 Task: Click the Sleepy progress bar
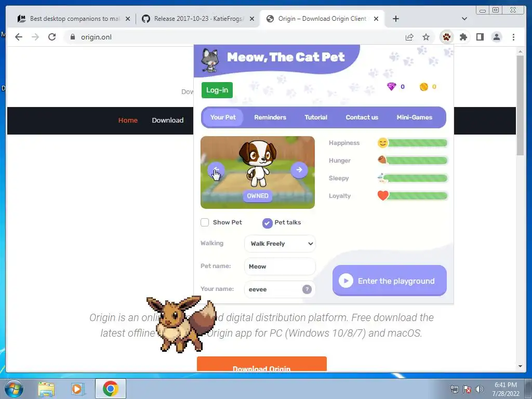(416, 178)
